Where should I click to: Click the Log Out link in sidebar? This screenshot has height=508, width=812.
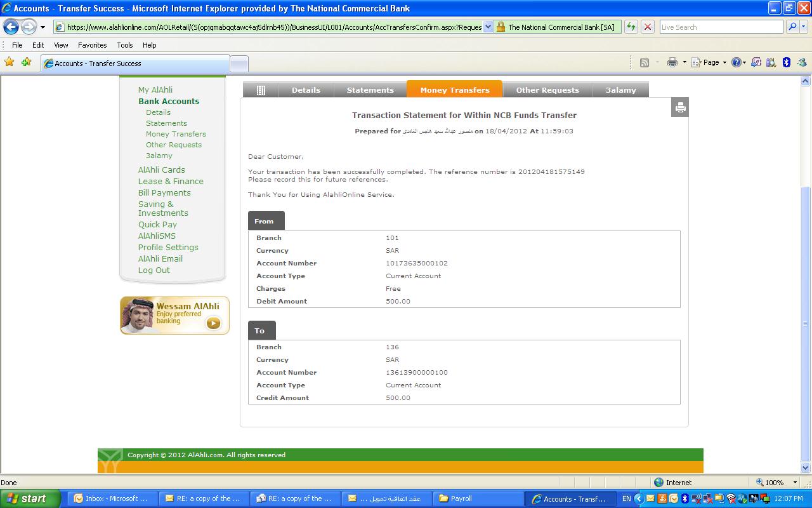(x=154, y=270)
